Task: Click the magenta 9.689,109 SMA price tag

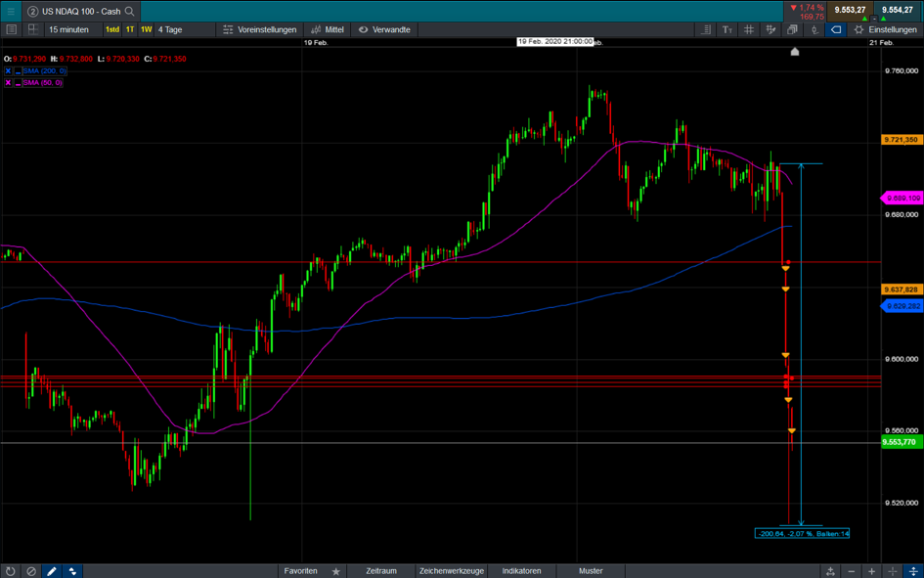Action: 902,198
